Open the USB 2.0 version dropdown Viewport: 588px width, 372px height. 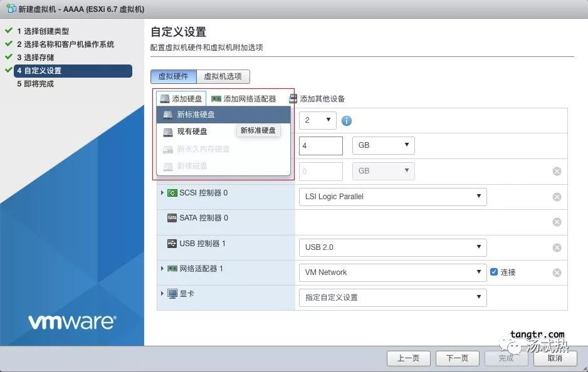click(x=392, y=247)
